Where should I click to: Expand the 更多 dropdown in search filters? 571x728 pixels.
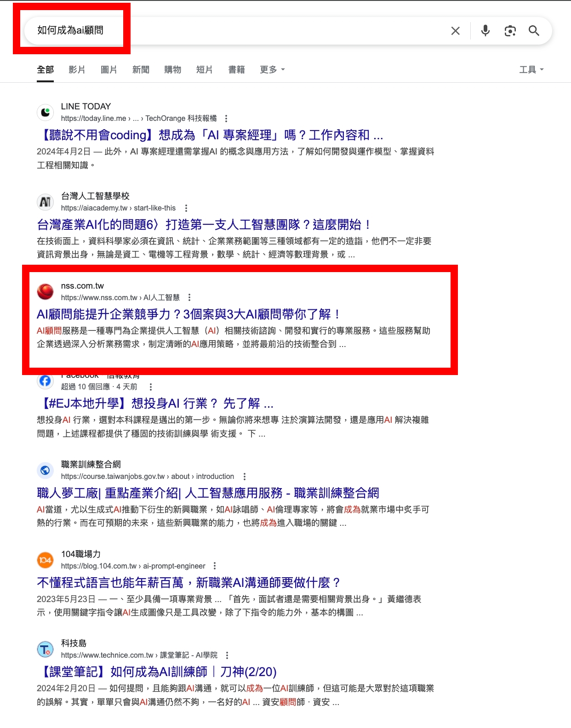272,70
